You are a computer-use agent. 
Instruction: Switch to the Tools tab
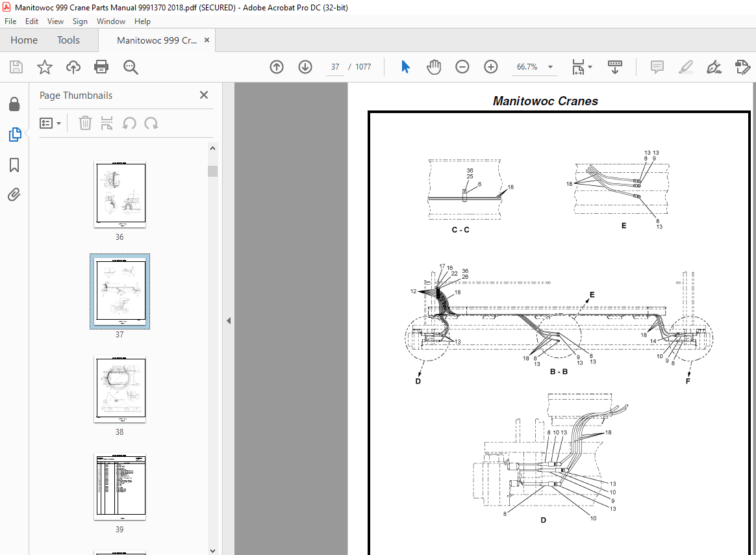coord(68,40)
